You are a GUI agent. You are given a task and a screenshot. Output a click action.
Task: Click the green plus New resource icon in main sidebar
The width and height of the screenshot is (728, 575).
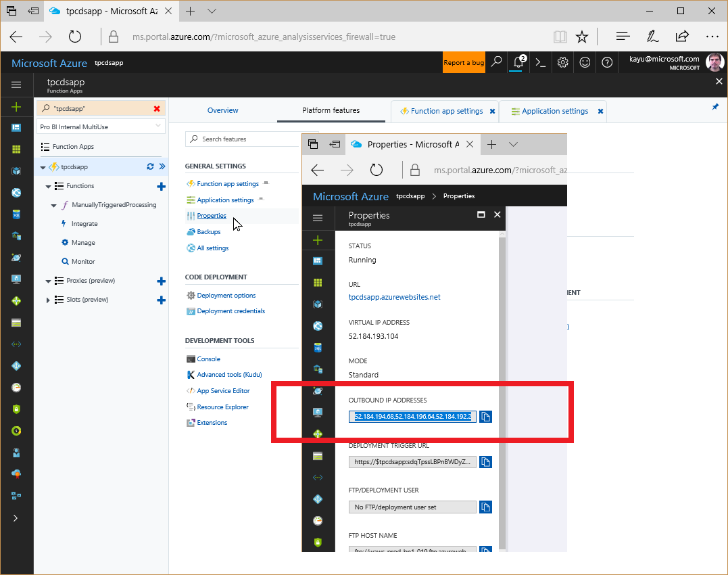tap(16, 108)
